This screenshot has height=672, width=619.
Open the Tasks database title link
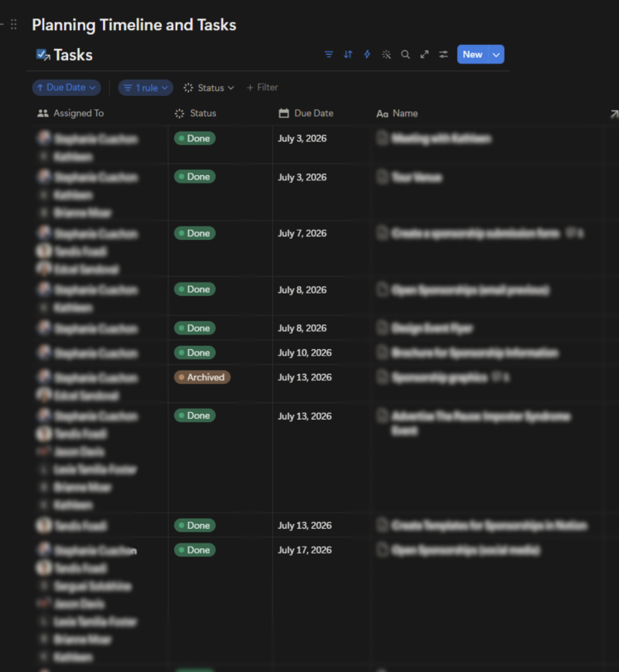pos(74,55)
